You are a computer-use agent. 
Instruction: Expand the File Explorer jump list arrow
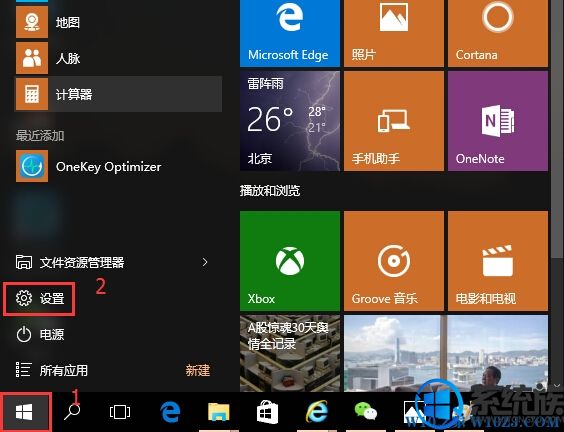click(x=205, y=262)
